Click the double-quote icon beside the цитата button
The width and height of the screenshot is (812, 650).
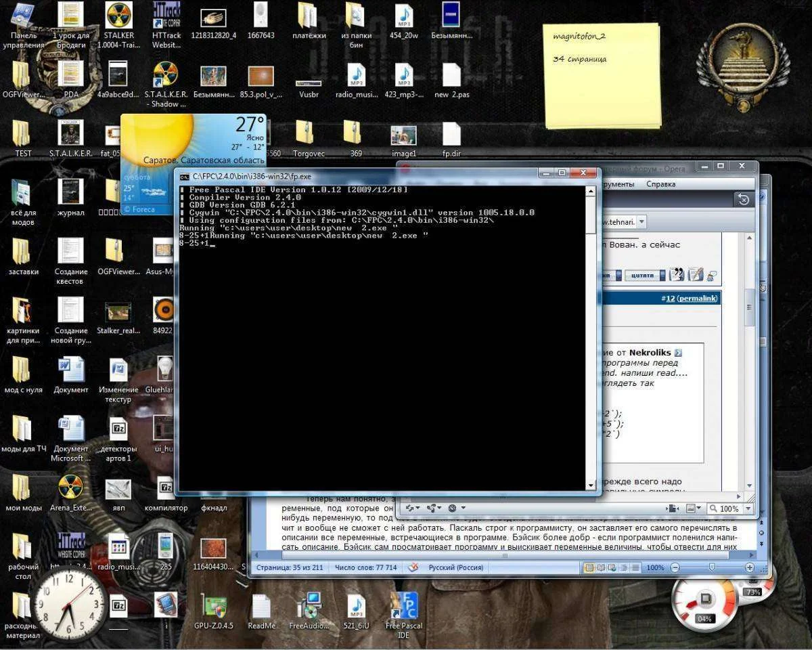coord(677,274)
